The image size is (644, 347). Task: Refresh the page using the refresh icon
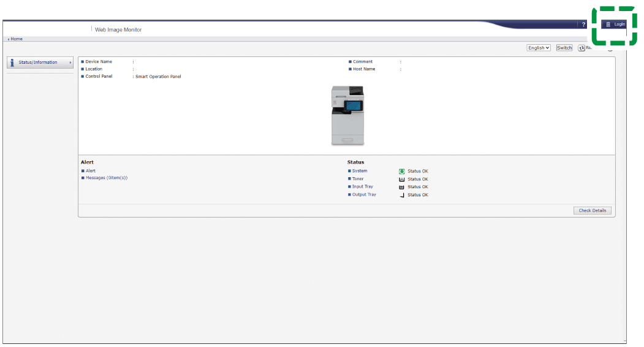581,48
